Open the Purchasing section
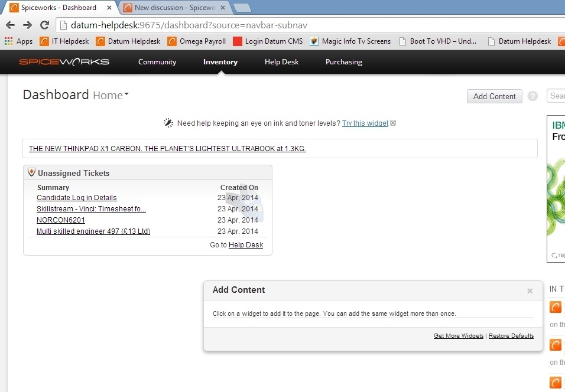The image size is (565, 392). (343, 61)
